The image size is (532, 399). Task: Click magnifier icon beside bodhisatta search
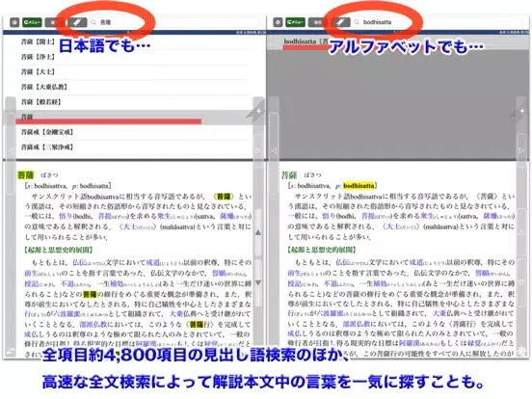357,22
